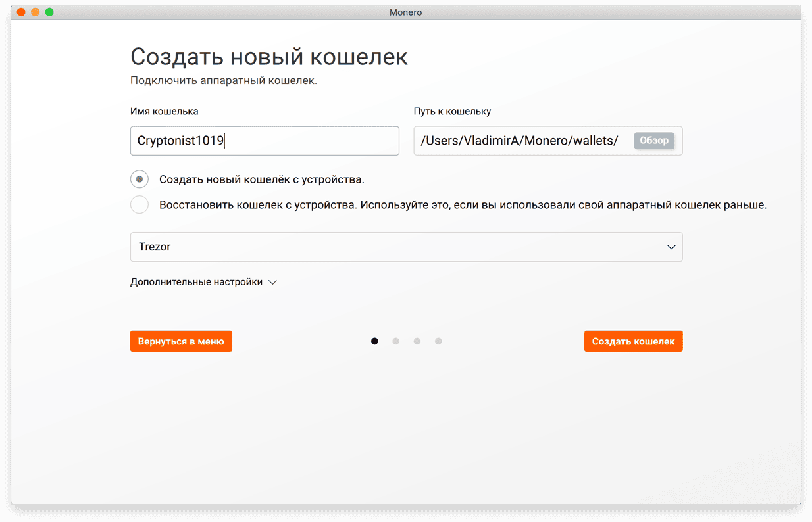Image resolution: width=812 pixels, height=522 pixels.
Task: Select 'Создать новый кошелёк с устройства' radio button
Action: (140, 179)
